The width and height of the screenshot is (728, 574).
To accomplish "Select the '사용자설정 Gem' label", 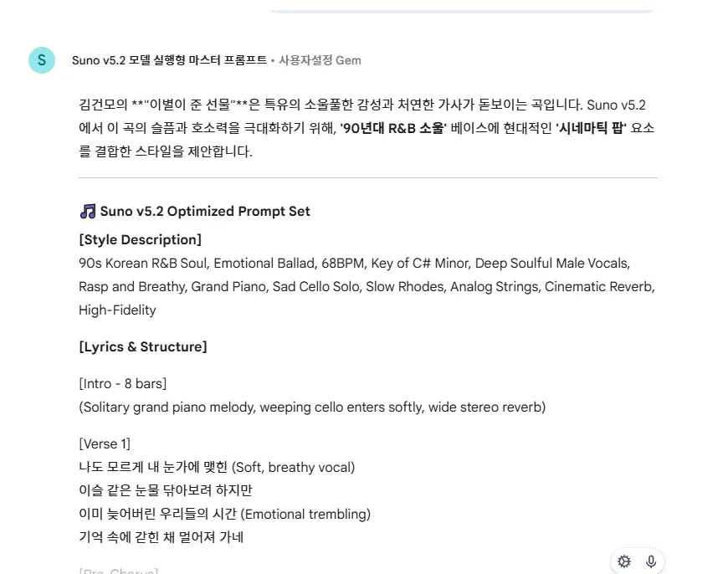I will coord(316,59).
